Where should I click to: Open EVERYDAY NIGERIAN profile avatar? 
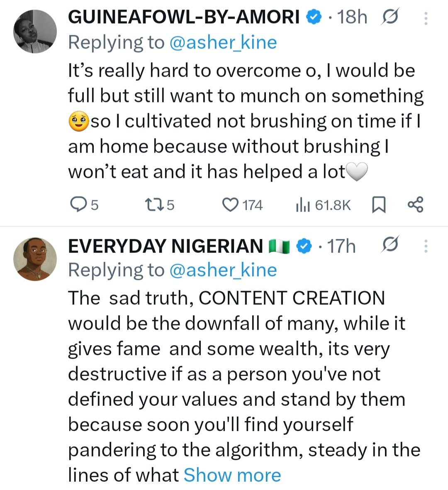35,259
